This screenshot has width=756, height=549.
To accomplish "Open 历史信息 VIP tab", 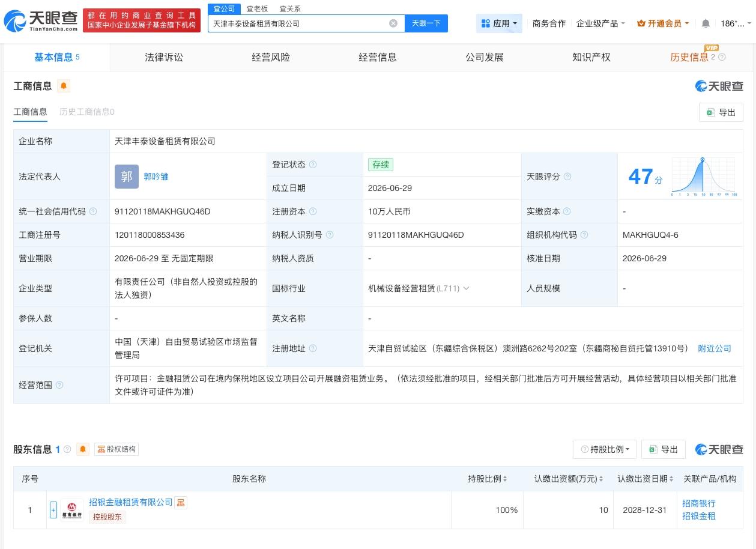I will pyautogui.click(x=689, y=57).
